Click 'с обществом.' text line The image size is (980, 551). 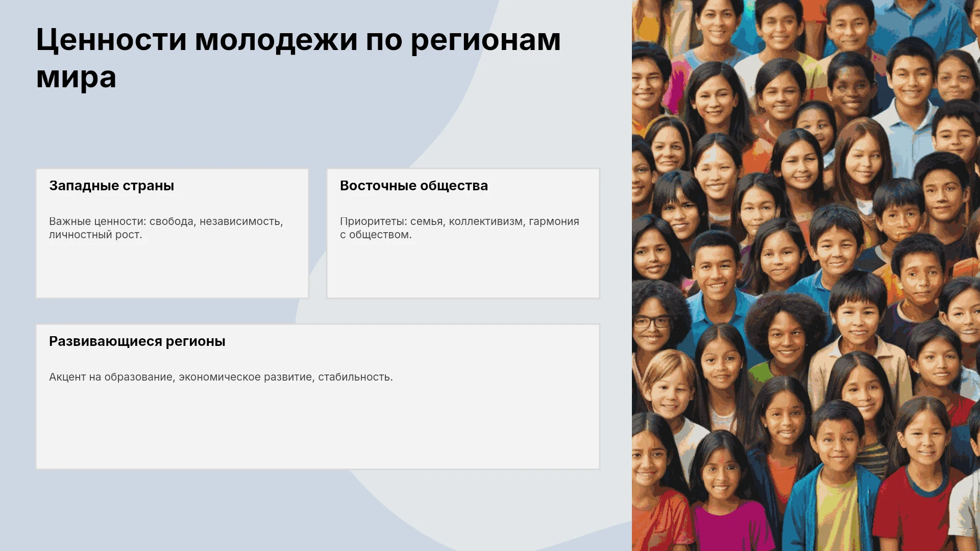376,235
